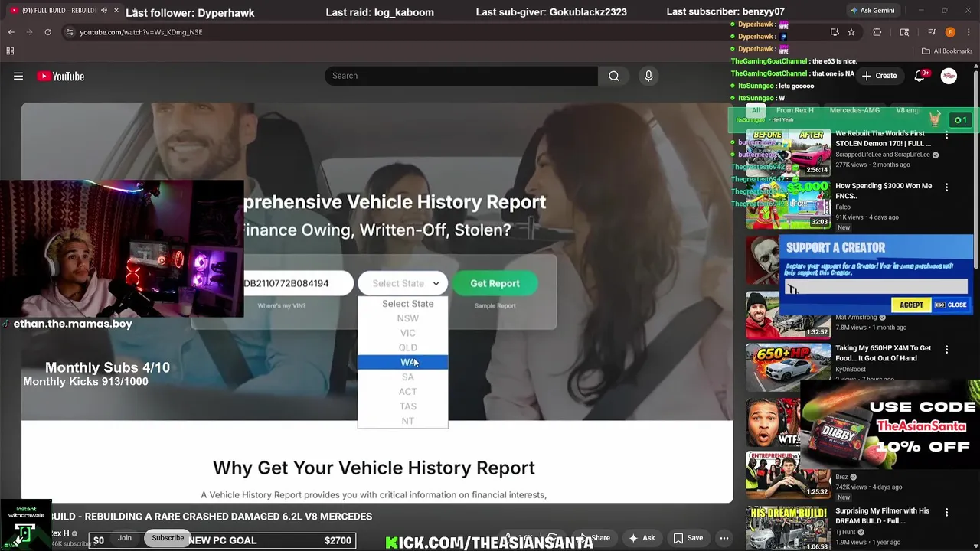The width and height of the screenshot is (980, 551).
Task: Open the browser extensions puzzle icon
Action: click(x=877, y=32)
